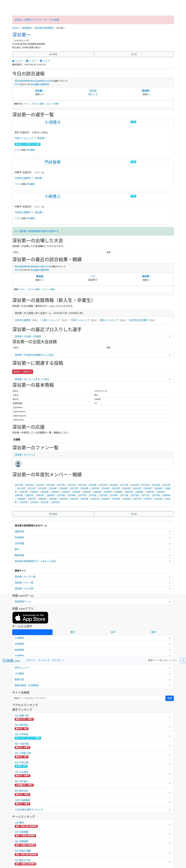
Task: Click the Home breadcrumb link
Action: click(15, 28)
